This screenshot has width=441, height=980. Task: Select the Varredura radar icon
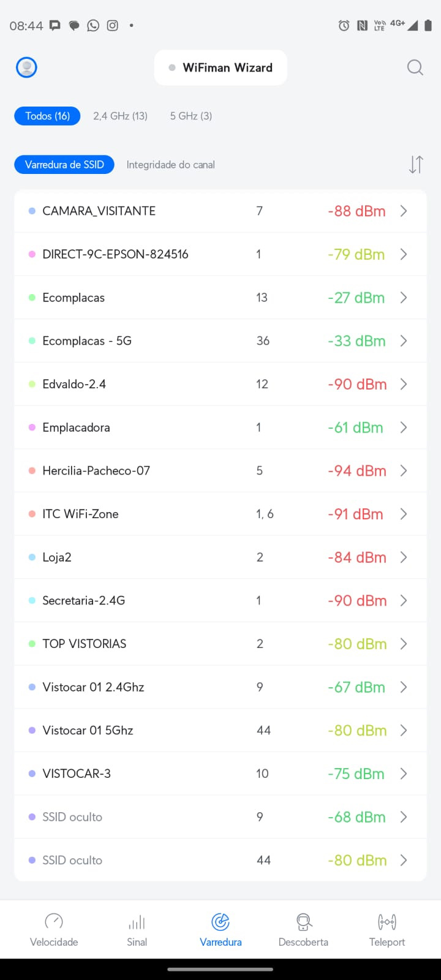(x=221, y=921)
